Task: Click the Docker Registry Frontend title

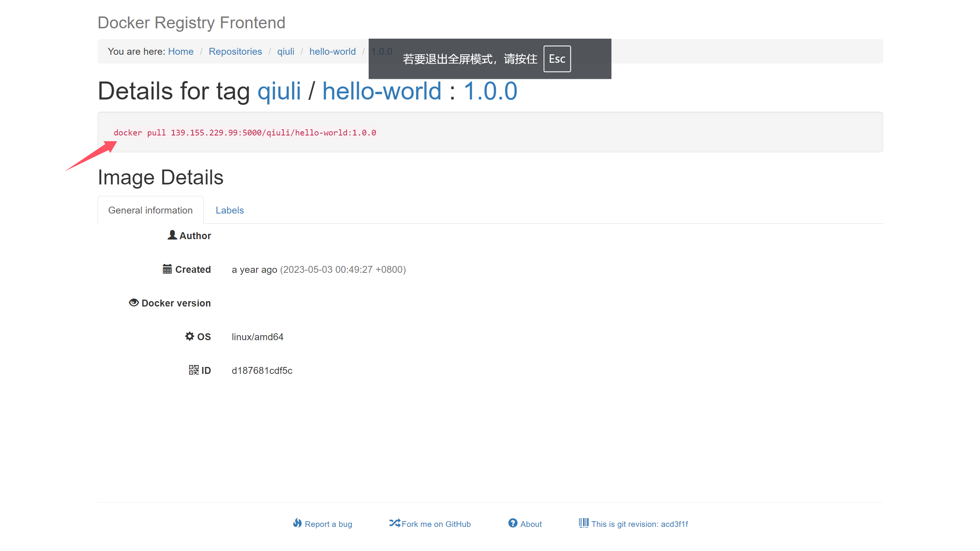Action: (x=191, y=23)
